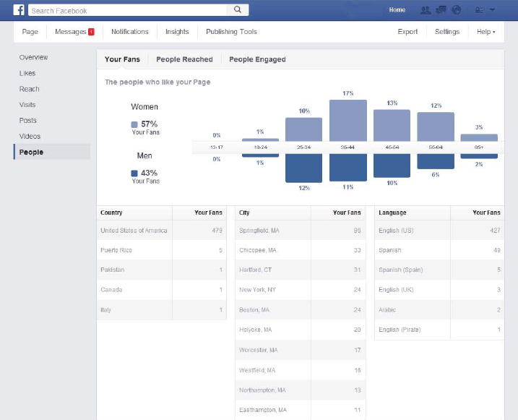Viewport: 518px width, 420px height.
Task: Select the Your Fans tab
Action: pos(122,59)
